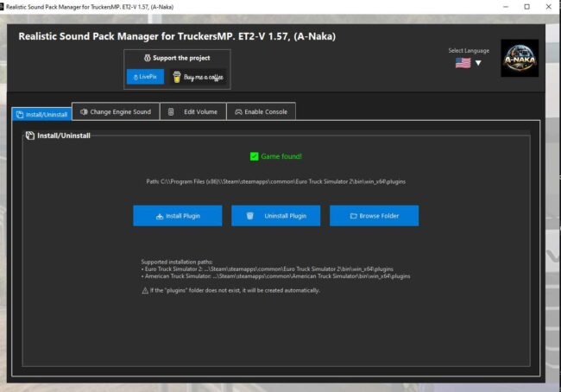Click Buy me a coffee button
Screen dimensions: 561x392
(198, 77)
